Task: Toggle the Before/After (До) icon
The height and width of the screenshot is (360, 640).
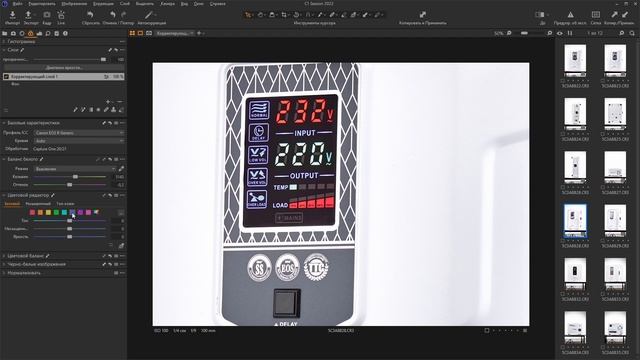Action: tap(540, 15)
